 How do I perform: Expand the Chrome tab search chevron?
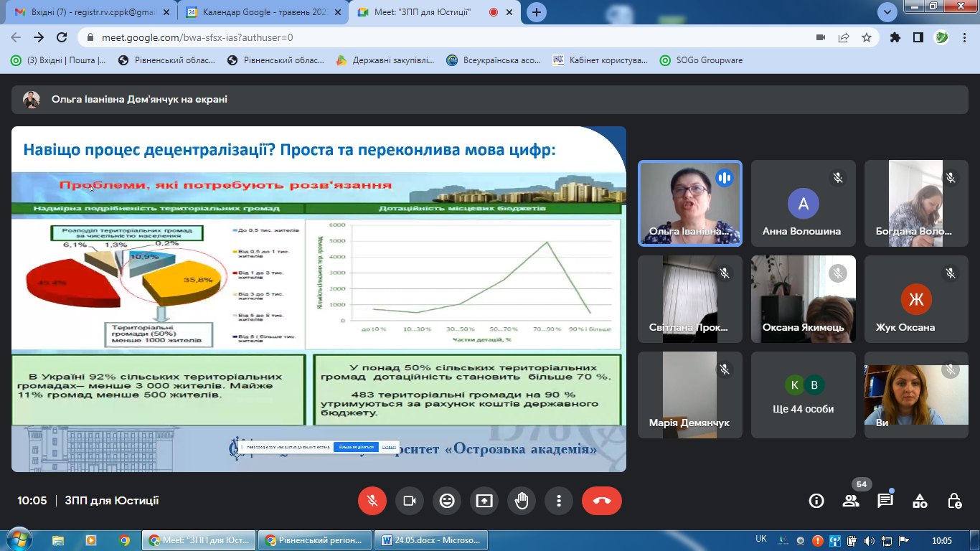point(887,12)
